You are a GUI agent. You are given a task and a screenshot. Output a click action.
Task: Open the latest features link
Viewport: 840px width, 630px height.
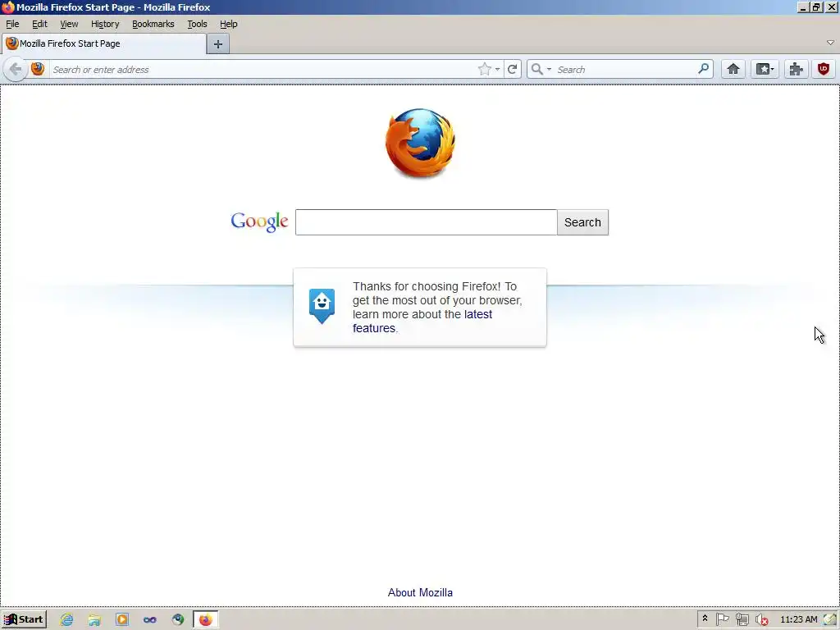point(422,322)
